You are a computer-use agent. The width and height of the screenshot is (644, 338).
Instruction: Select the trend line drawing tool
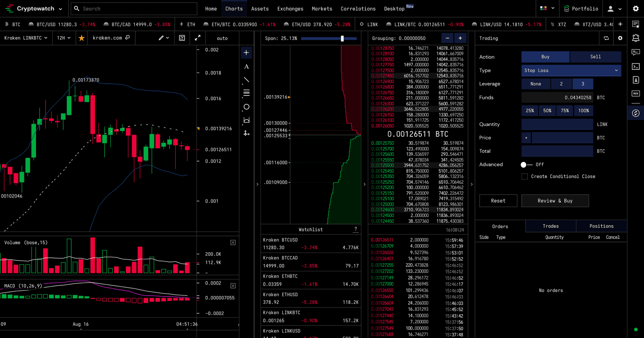point(247,80)
